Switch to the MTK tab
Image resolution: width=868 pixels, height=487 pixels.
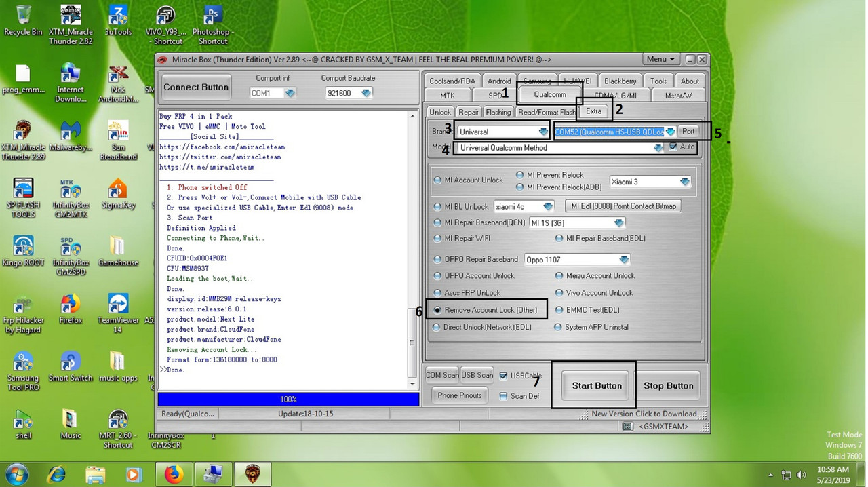448,96
